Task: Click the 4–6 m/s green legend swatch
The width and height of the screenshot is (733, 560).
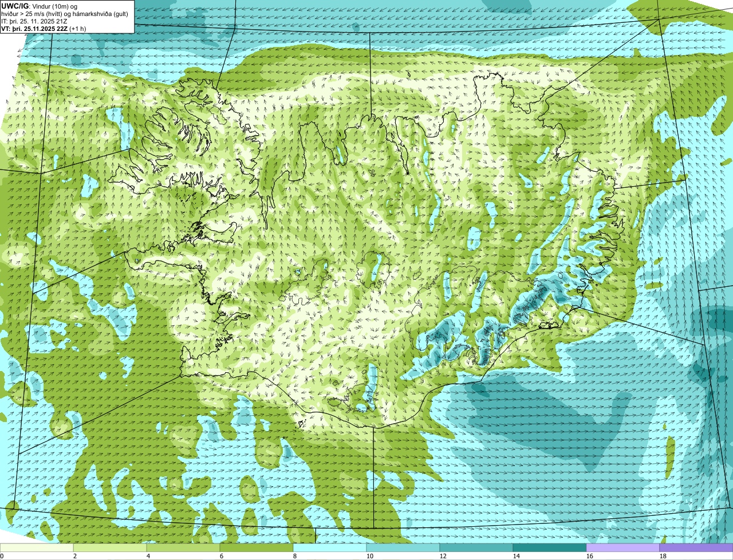Action: point(183,548)
